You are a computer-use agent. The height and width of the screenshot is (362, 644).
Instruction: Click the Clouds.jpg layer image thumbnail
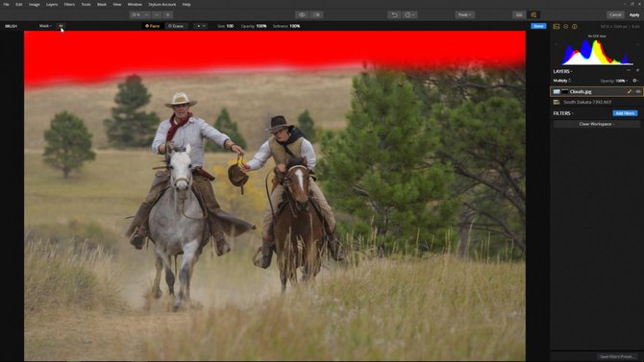coord(557,91)
